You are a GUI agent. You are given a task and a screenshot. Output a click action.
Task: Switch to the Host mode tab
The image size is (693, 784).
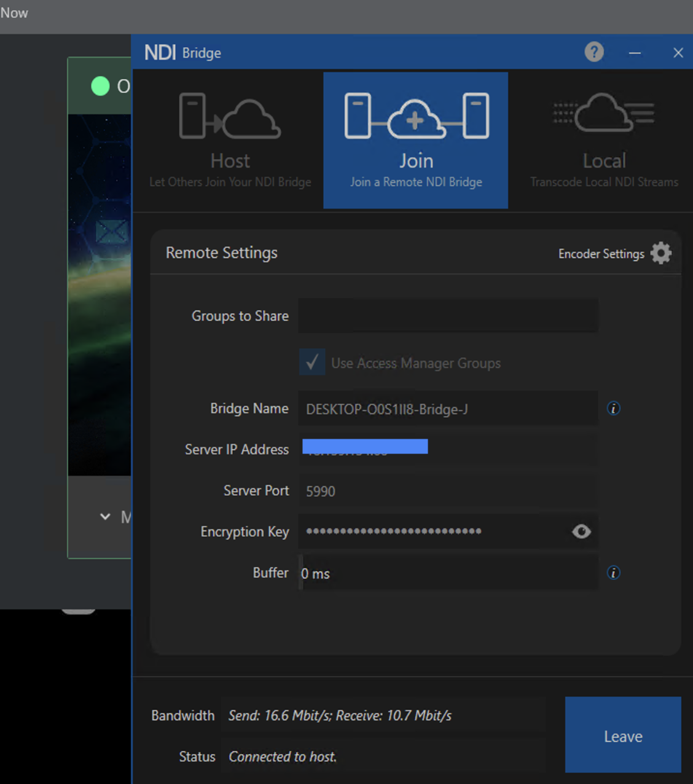click(230, 140)
